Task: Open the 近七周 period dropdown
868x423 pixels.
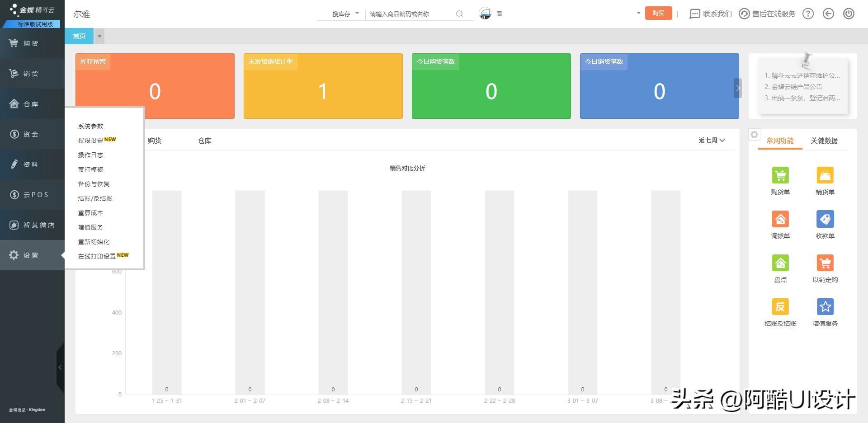Action: [712, 140]
